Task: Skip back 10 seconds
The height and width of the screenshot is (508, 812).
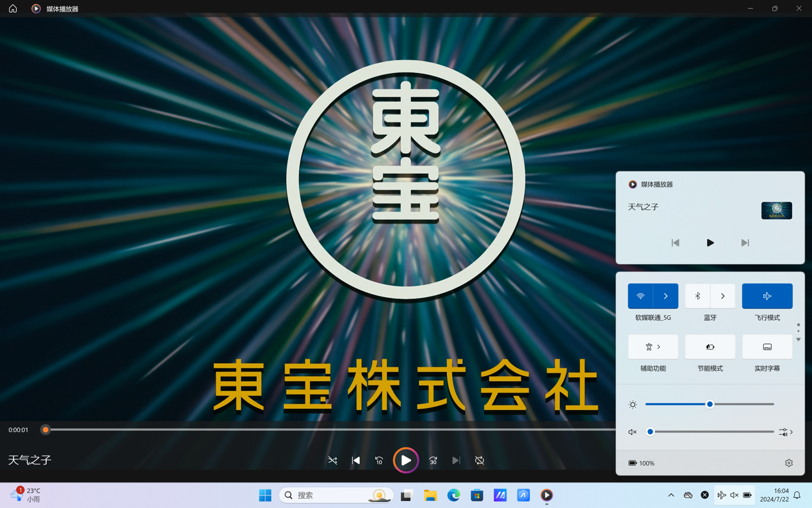Action: coord(379,461)
